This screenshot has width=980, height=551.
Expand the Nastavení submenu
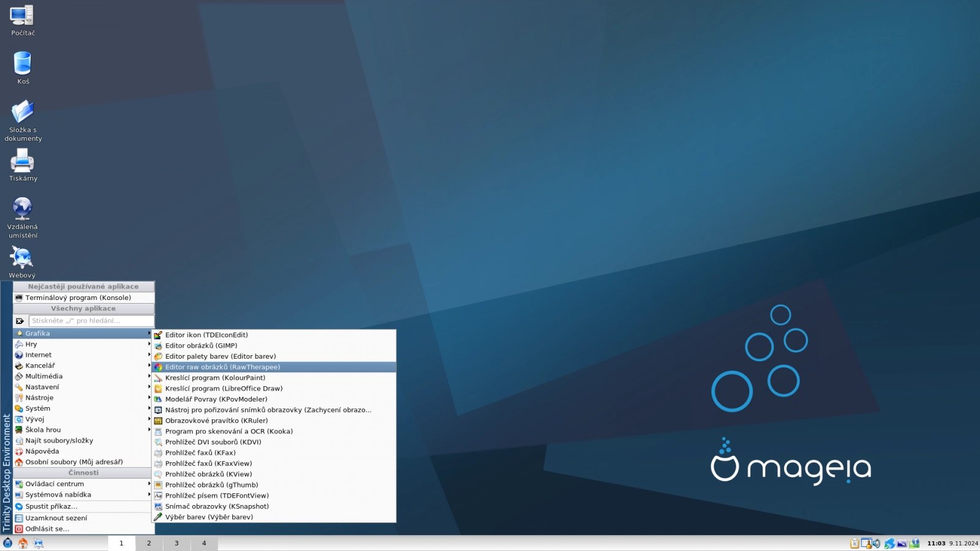coord(83,387)
